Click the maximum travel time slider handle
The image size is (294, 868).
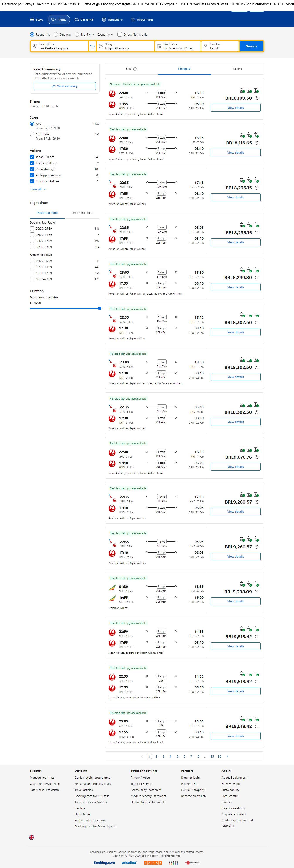tap(99, 308)
